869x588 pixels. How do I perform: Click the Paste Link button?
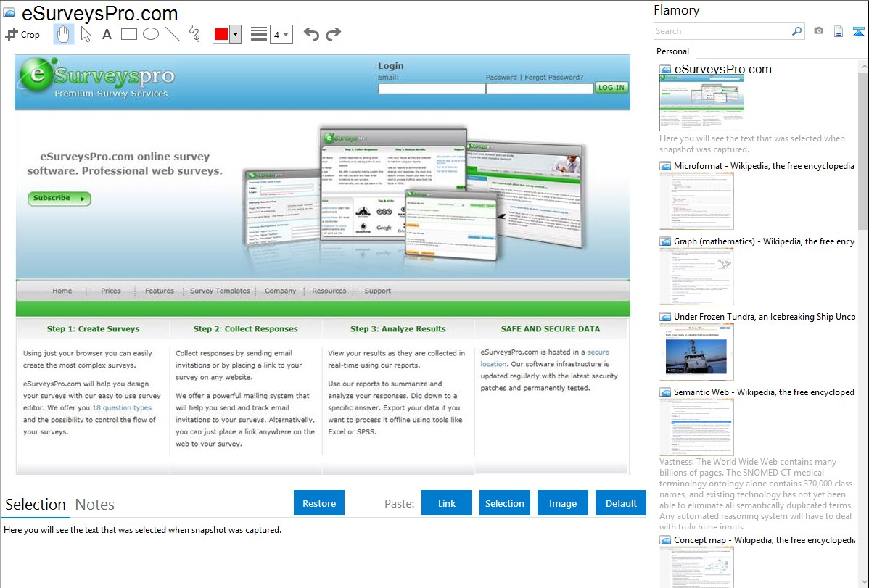(x=447, y=503)
